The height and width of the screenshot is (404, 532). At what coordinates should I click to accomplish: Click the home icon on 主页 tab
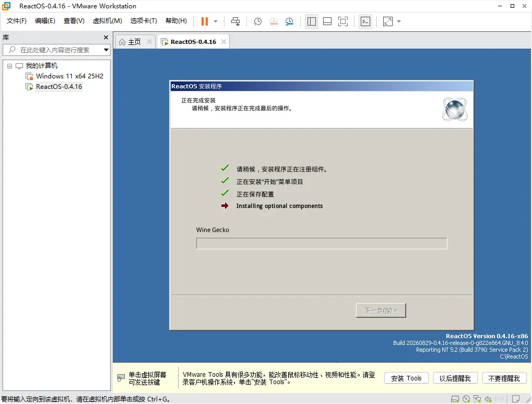[122, 42]
